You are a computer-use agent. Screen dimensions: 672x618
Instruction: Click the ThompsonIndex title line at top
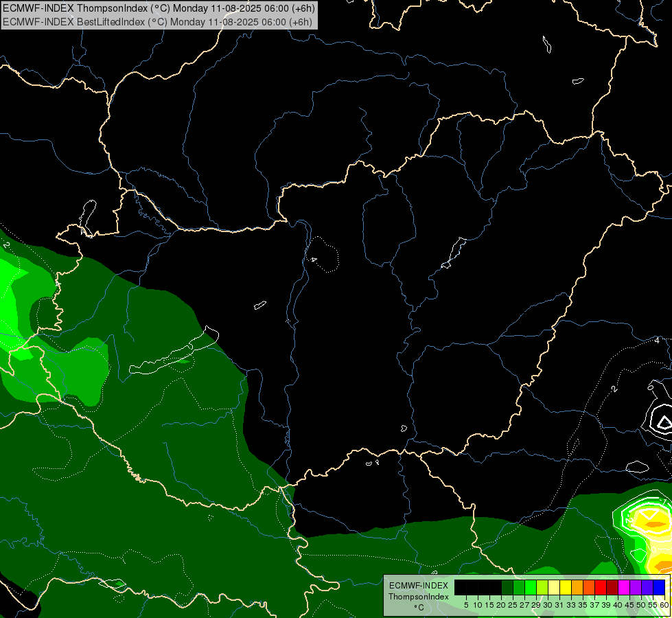[x=159, y=8]
